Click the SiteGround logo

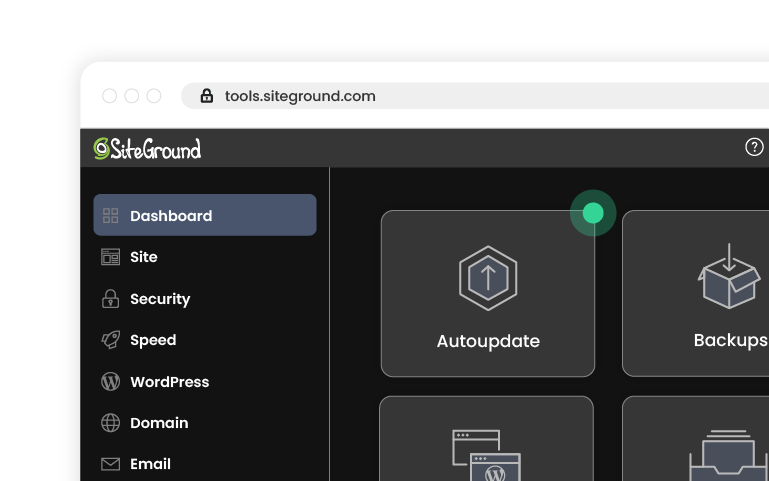[x=147, y=149]
